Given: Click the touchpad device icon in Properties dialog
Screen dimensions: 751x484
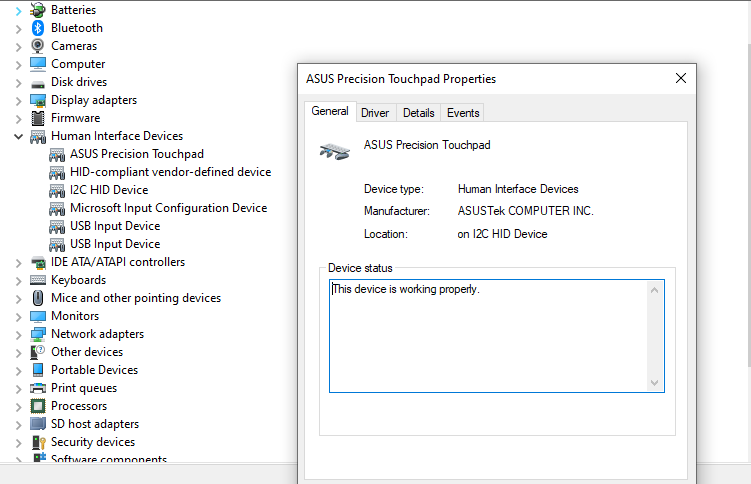Looking at the screenshot, I should [335, 151].
